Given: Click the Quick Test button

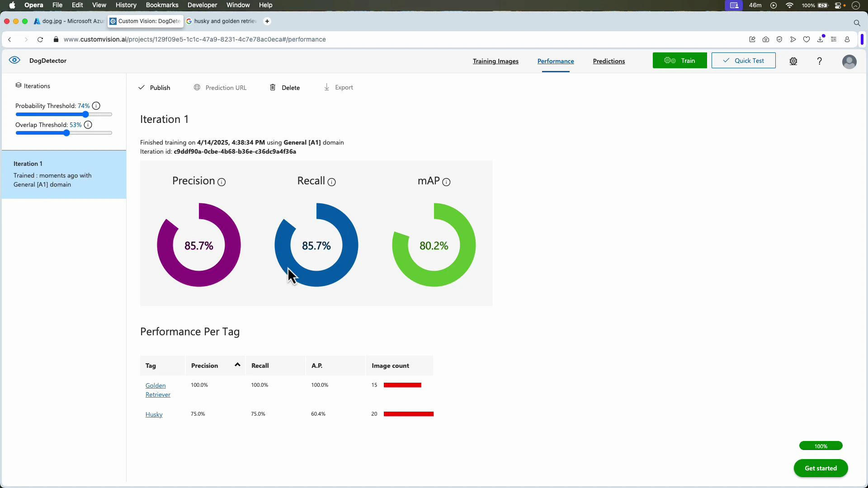Looking at the screenshot, I should 743,61.
